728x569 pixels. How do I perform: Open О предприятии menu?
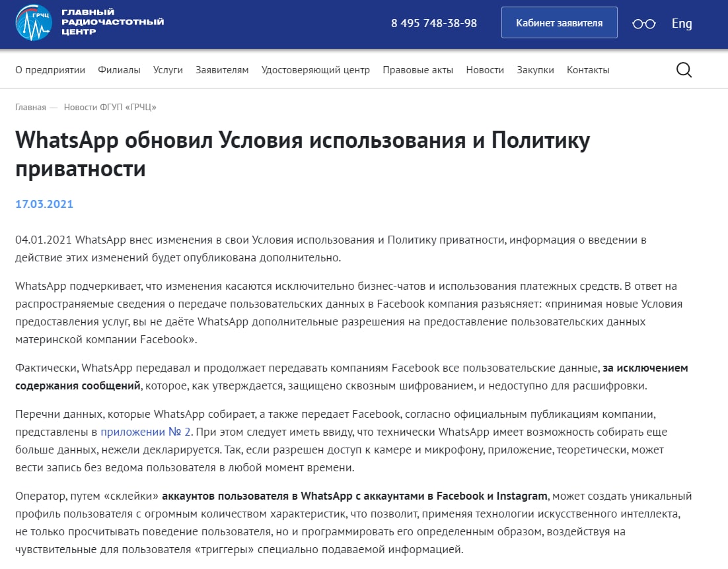click(x=50, y=70)
